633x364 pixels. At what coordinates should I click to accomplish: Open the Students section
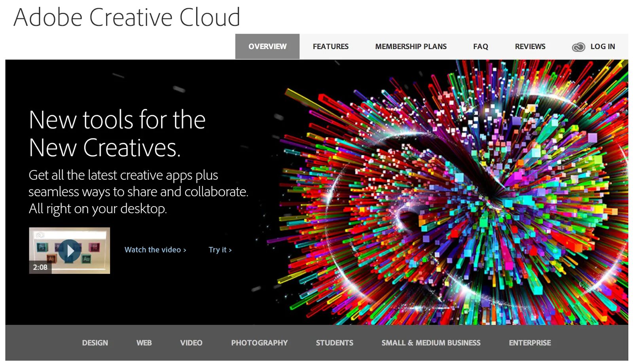click(x=334, y=343)
